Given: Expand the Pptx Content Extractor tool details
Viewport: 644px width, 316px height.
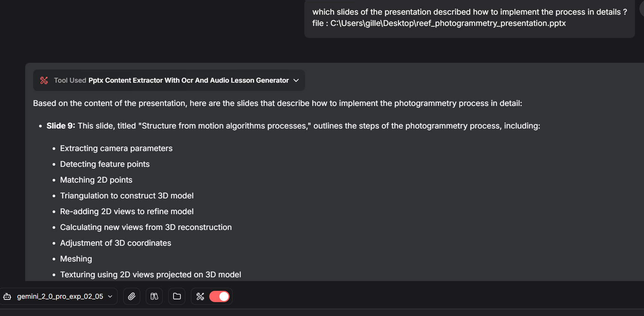Looking at the screenshot, I should 296,80.
